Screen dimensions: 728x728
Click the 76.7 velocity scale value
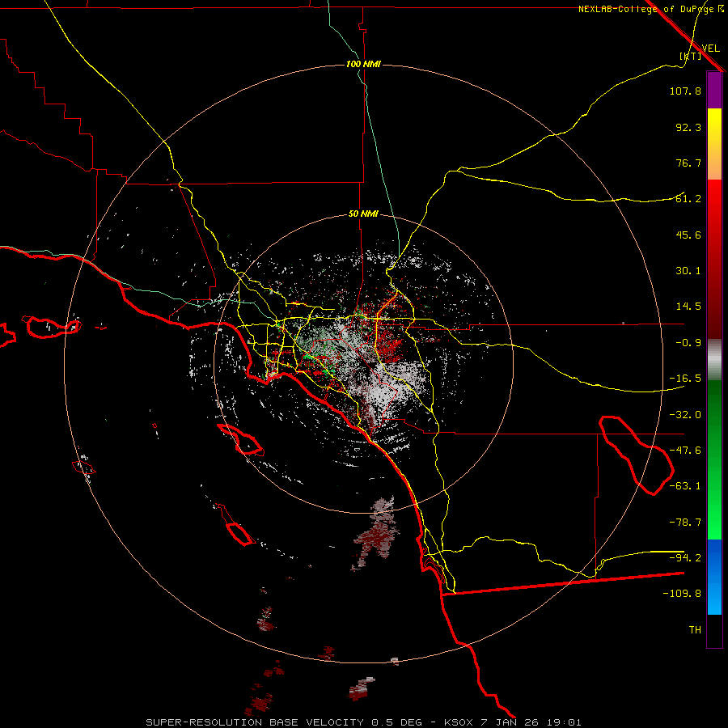(688, 163)
